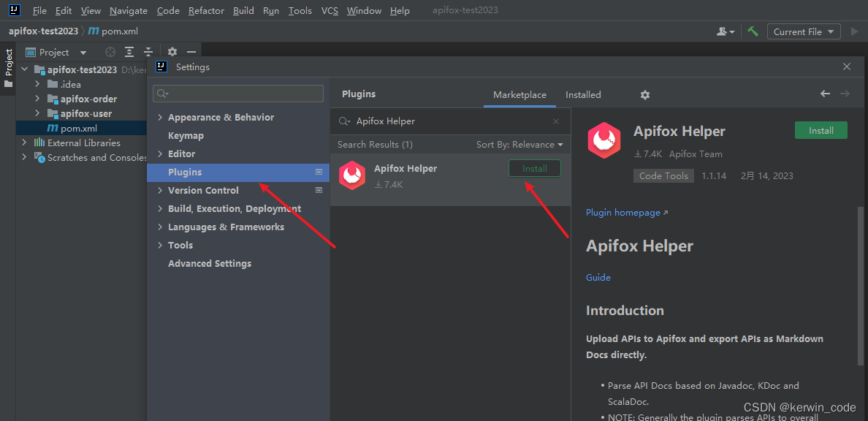Screen dimensions: 868x421
Task: Expand the Editor settings section
Action: [160, 154]
